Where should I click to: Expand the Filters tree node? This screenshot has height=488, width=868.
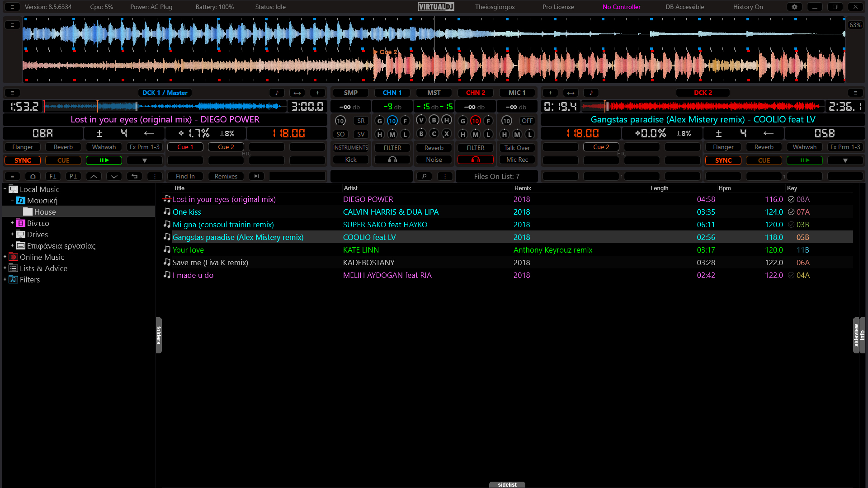(x=5, y=279)
